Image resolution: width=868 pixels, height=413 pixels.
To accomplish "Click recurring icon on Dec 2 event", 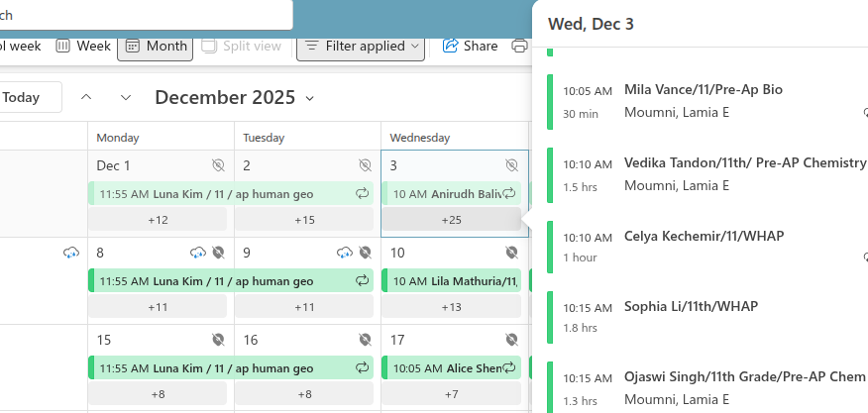I will [362, 193].
